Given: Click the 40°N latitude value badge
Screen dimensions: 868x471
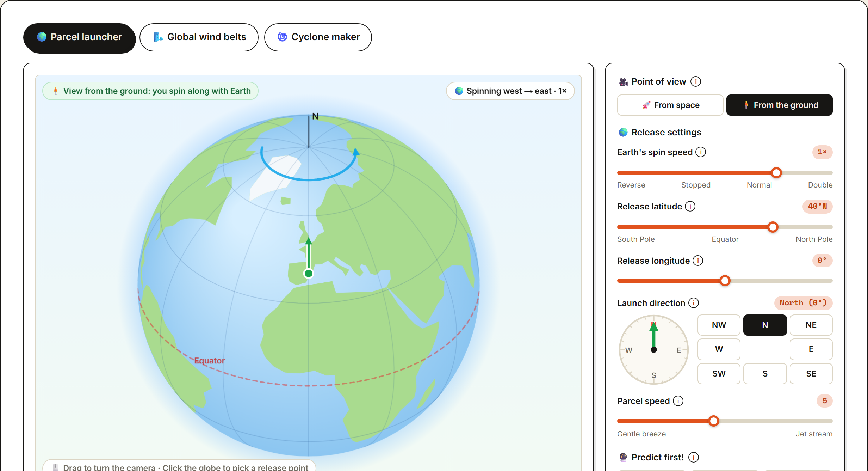Looking at the screenshot, I should (x=817, y=206).
